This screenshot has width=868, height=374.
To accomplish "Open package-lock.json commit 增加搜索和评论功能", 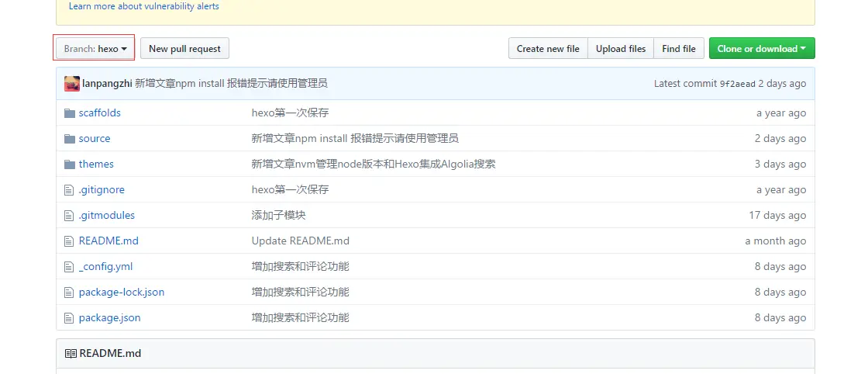I will click(301, 292).
